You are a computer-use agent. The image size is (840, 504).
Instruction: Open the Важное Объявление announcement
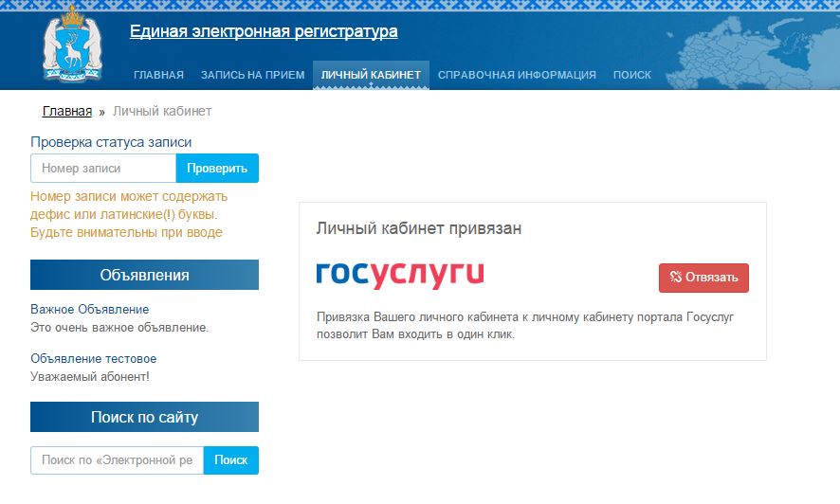coord(89,309)
